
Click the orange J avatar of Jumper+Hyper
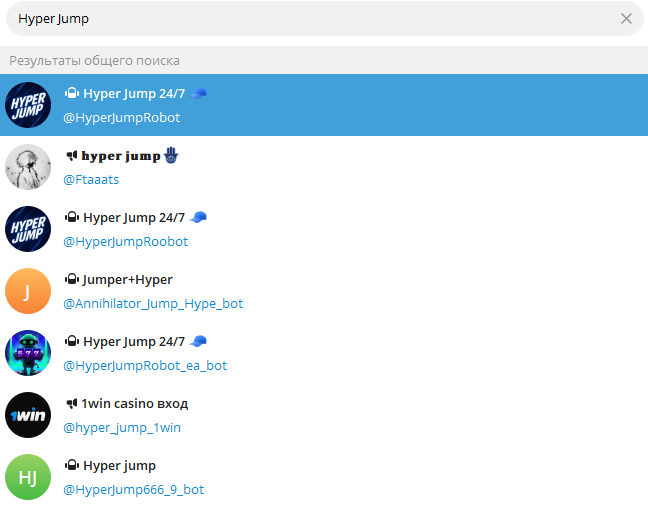(28, 291)
